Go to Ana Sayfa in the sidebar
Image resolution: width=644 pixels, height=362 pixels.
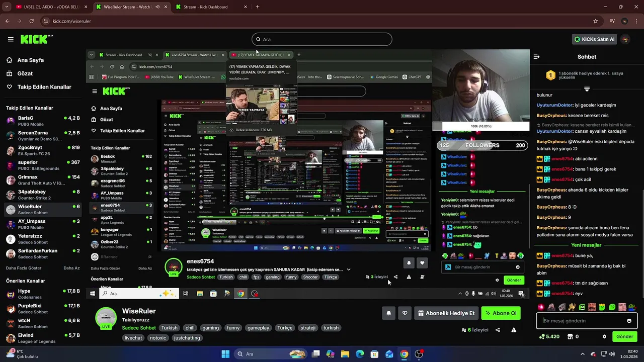pos(30,60)
